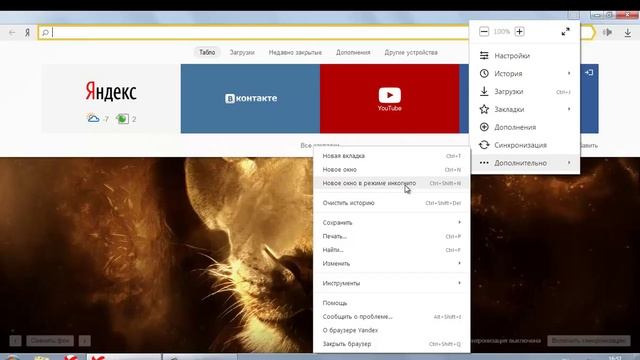The image size is (640, 360).
Task: Choose Новое окно in submenu
Action: (392, 170)
